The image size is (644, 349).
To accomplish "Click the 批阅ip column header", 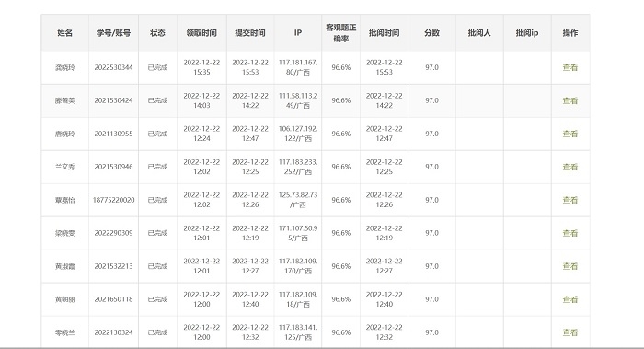I will [527, 33].
